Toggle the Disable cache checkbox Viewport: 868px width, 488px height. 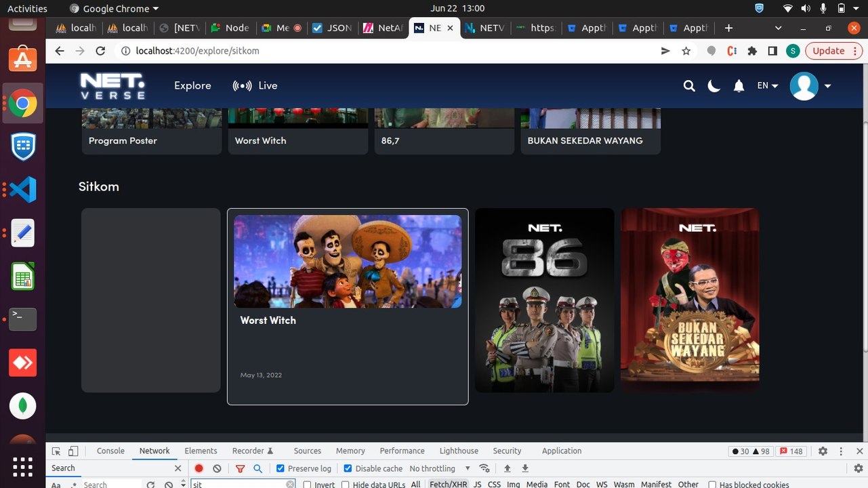348,468
